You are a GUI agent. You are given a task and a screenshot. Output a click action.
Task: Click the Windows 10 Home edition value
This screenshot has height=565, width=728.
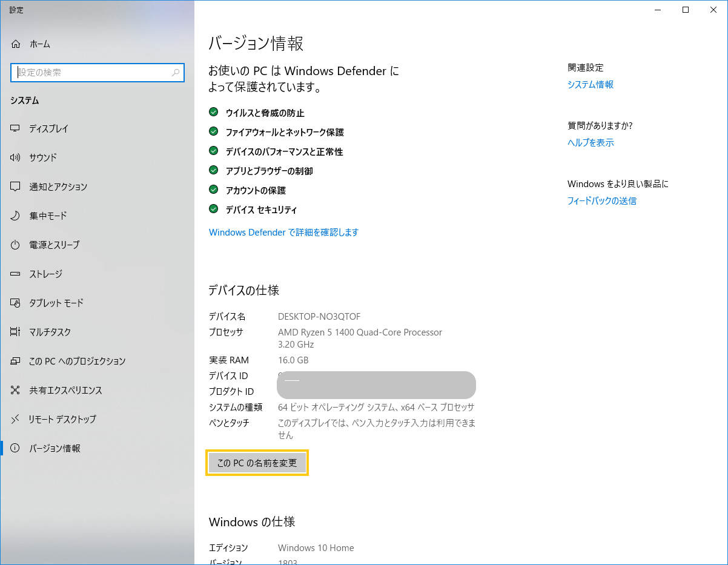pyautogui.click(x=316, y=548)
